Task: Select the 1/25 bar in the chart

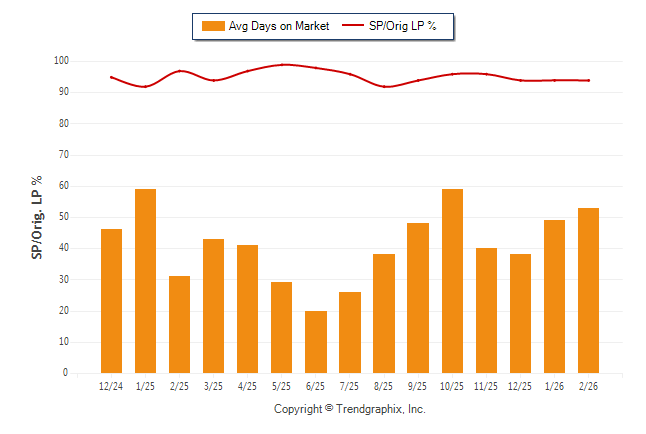Action: click(x=145, y=281)
